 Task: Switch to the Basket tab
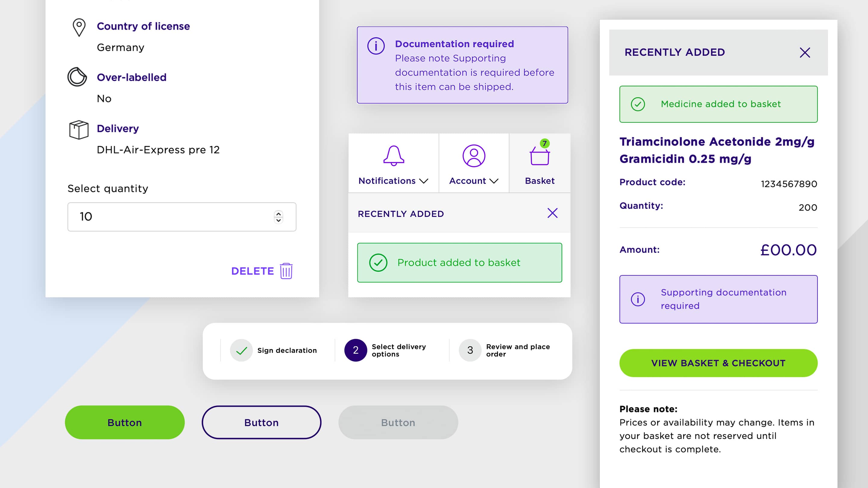click(539, 181)
